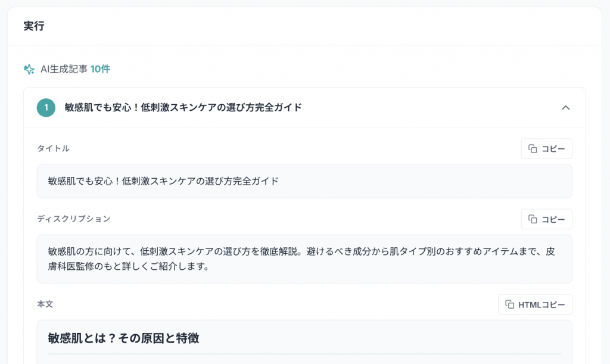The height and width of the screenshot is (364, 610).
Task: Collapse the first article using the chevron
Action: 566,108
